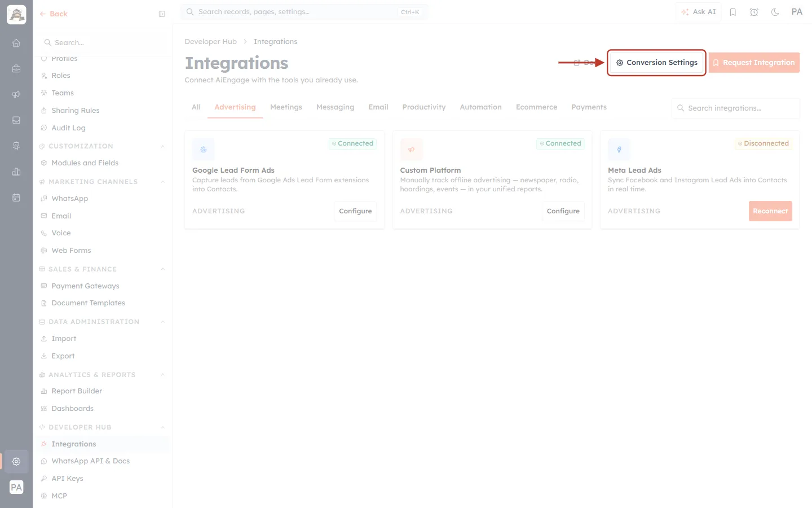Collapse the settings sidebar panel icon
Screen dimensions: 812x508
(162, 14)
